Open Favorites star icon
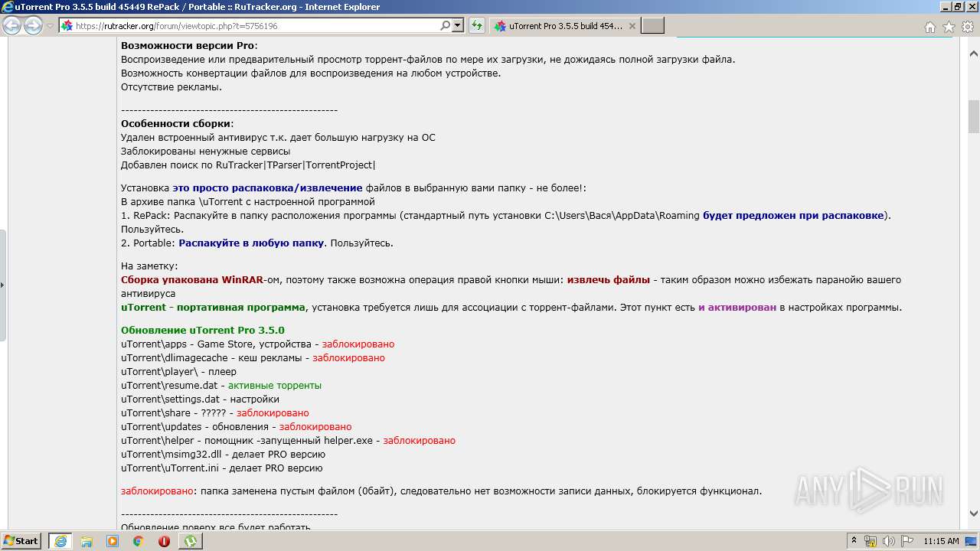 [x=949, y=27]
